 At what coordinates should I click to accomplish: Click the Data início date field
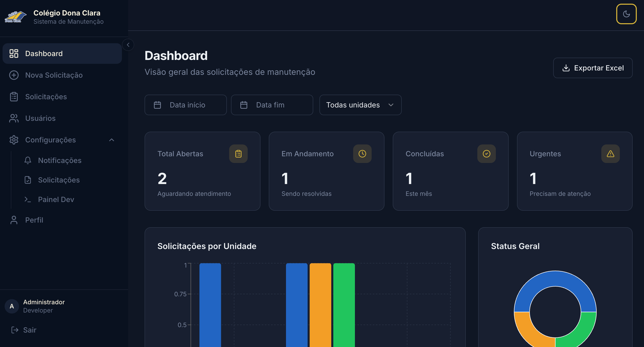click(x=186, y=105)
